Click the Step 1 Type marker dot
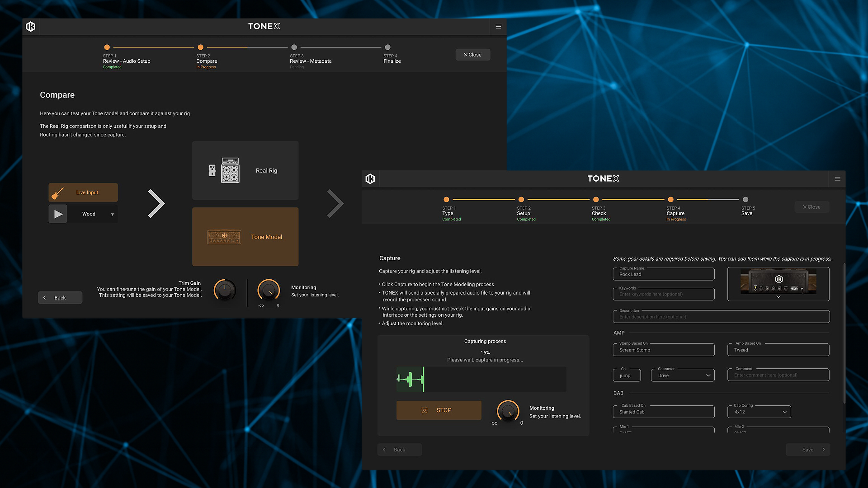Image resolution: width=868 pixels, height=488 pixels. pyautogui.click(x=446, y=199)
